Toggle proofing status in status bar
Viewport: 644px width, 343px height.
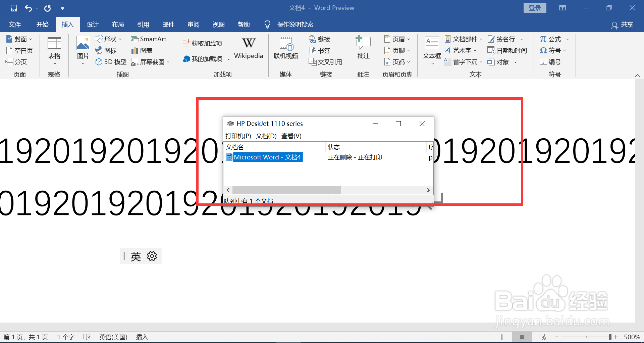click(x=87, y=337)
